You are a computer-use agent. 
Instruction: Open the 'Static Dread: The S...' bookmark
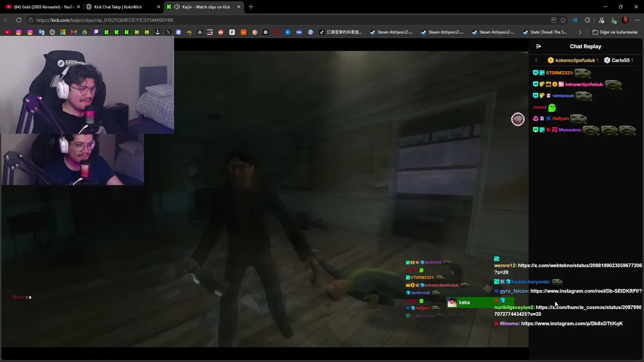545,32
